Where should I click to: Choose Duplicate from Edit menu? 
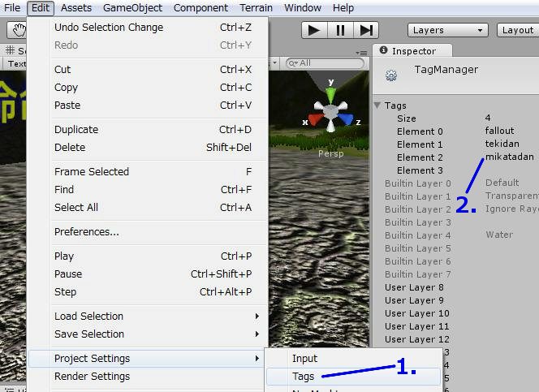point(149,130)
